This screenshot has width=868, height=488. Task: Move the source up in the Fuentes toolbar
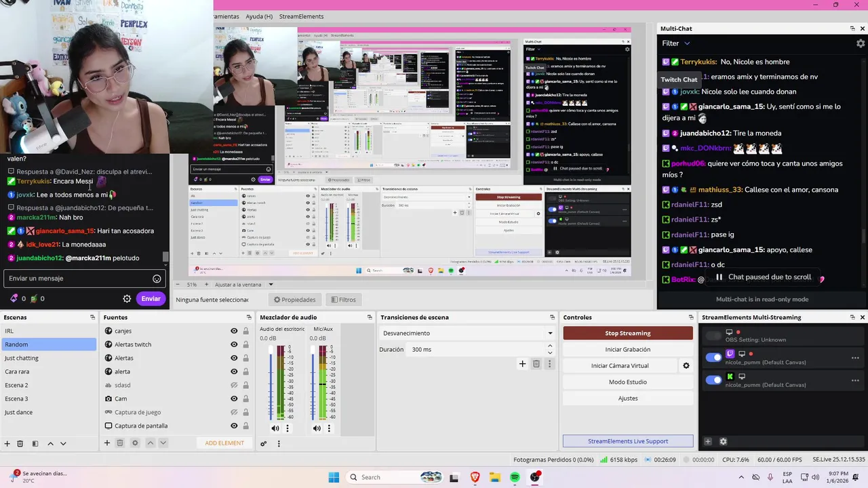[151, 443]
